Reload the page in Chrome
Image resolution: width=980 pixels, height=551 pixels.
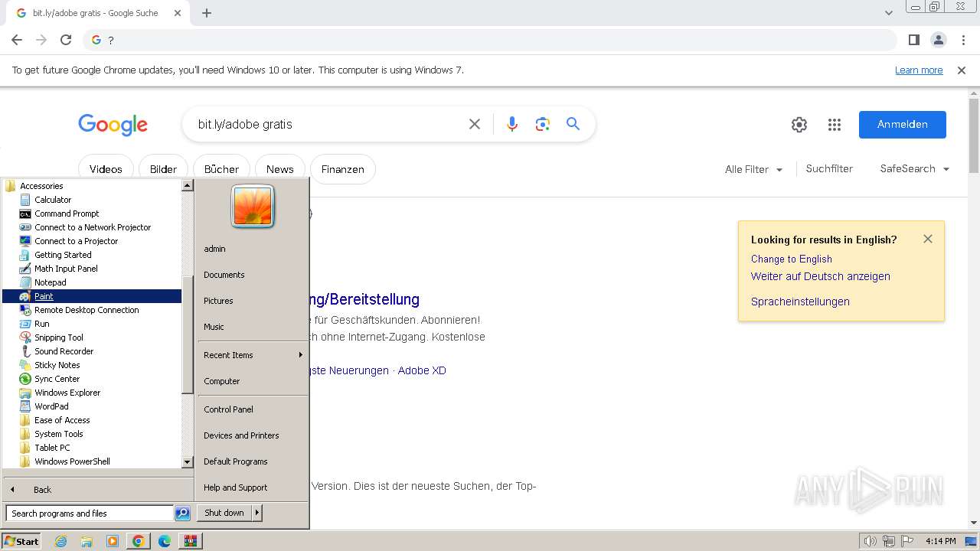(x=66, y=40)
